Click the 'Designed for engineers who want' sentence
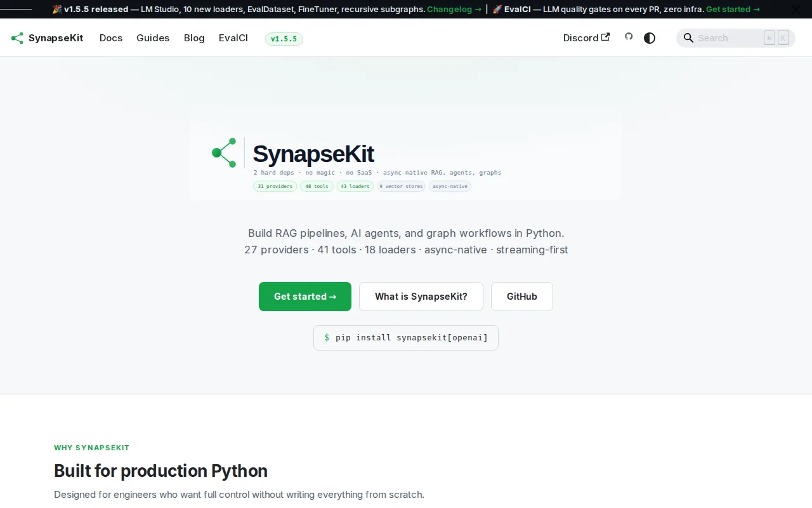This screenshot has height=508, width=812. (239, 495)
